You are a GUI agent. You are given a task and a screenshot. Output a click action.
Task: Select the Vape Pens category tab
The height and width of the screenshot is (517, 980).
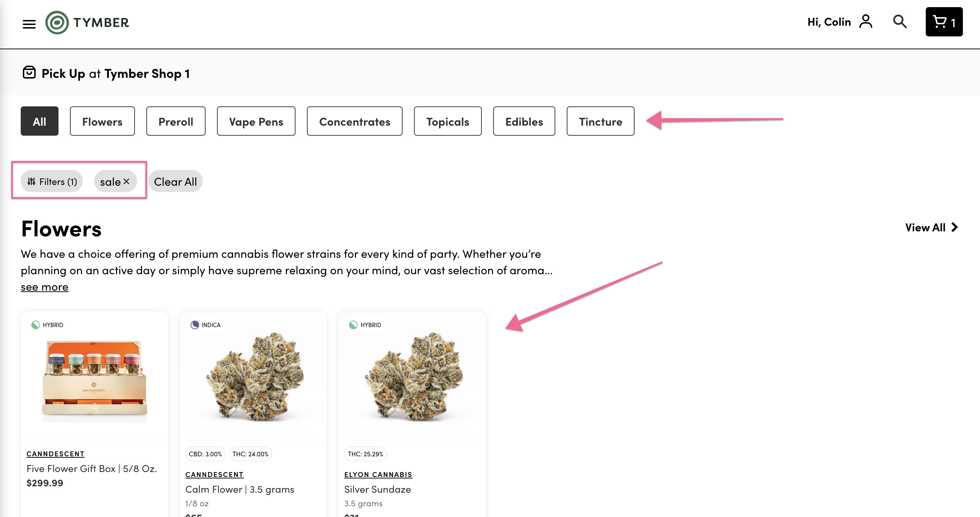[x=256, y=121]
